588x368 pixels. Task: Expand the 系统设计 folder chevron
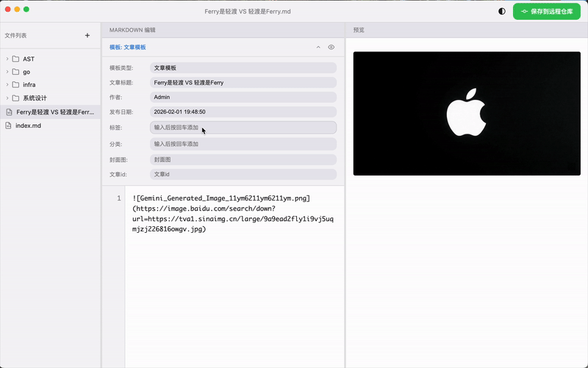tap(7, 98)
